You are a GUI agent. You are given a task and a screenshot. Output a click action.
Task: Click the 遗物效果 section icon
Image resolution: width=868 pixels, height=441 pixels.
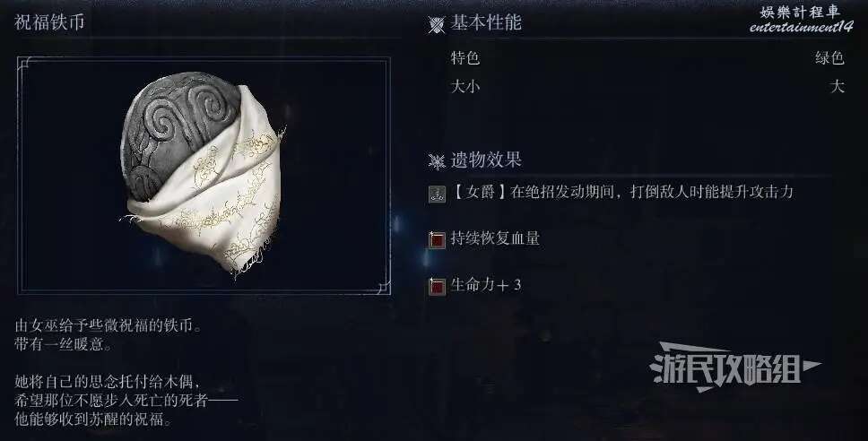(x=437, y=161)
